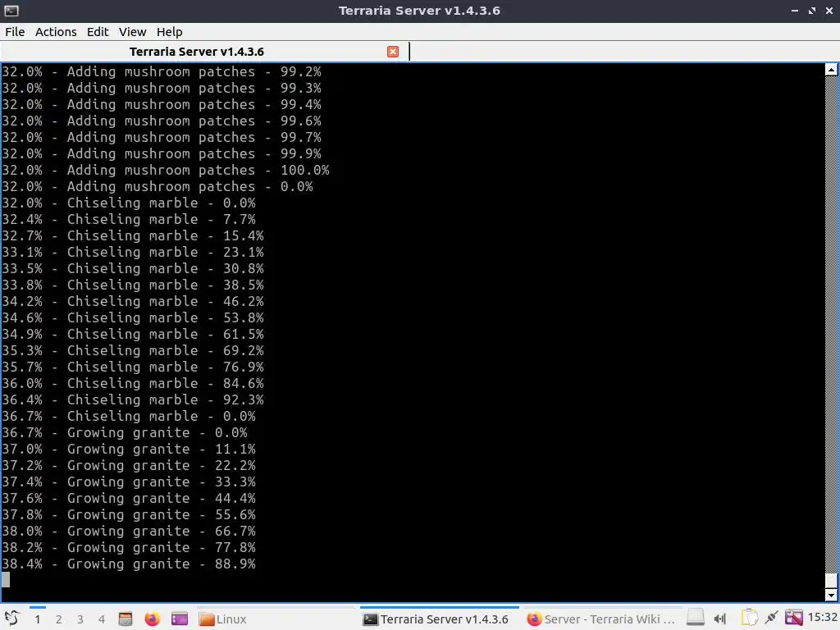Viewport: 840px width, 630px height.
Task: Launch Firefox from the panel
Action: click(x=152, y=619)
